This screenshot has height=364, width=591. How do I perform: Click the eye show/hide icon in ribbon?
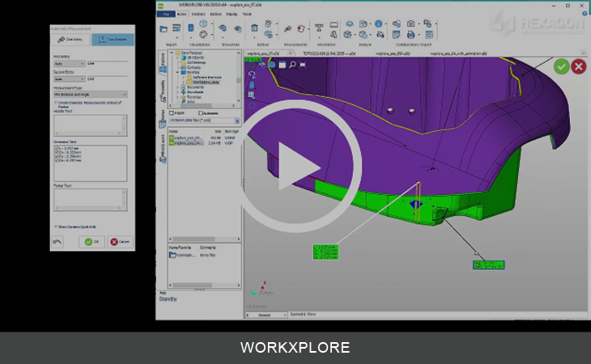pos(223,28)
